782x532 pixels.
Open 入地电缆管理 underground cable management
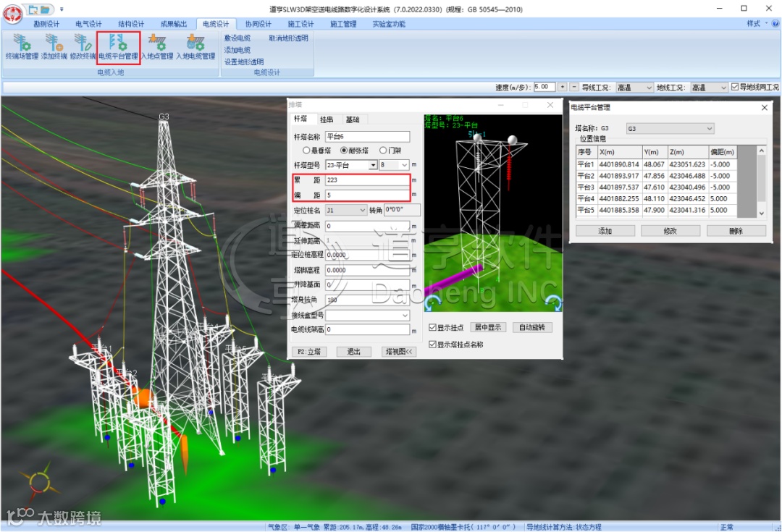pos(195,46)
